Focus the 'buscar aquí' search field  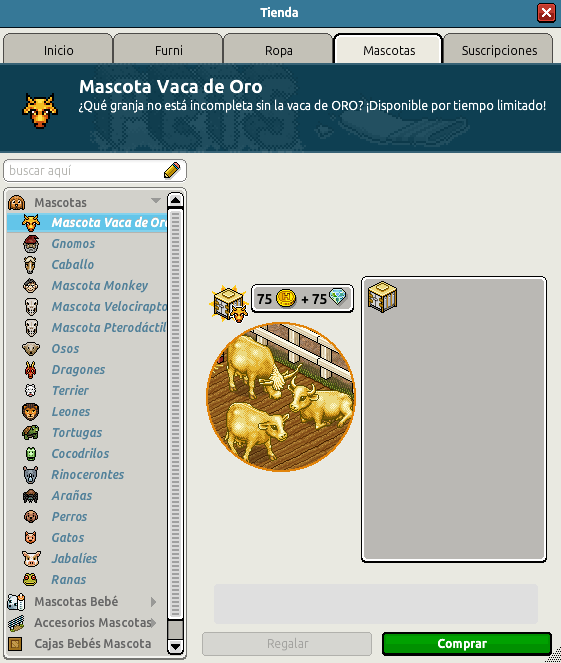click(x=85, y=171)
